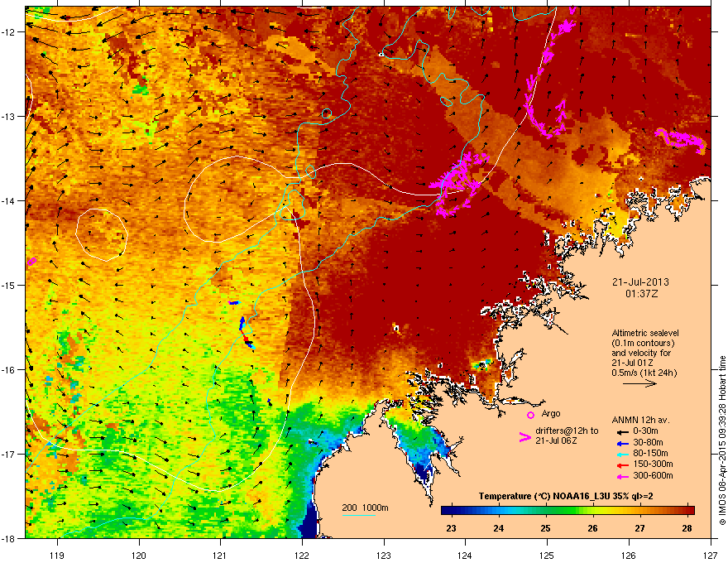Click the 'Argo' legend label
This screenshot has width=728, height=563.
[551, 413]
